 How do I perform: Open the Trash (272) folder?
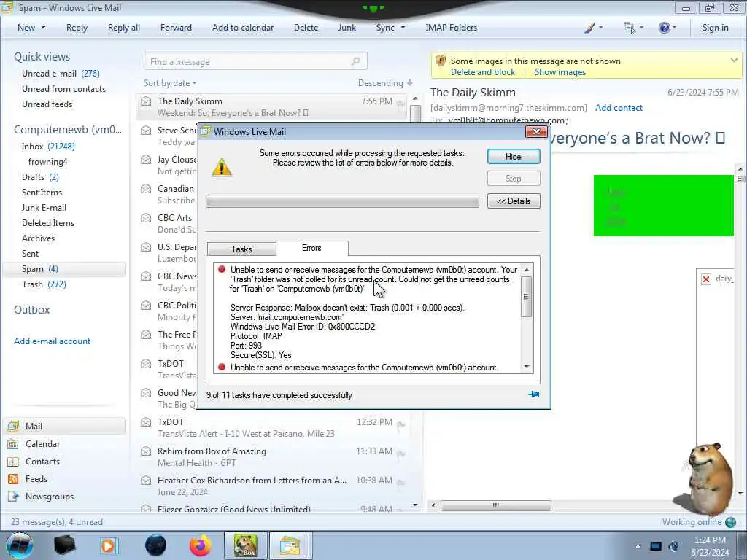click(x=44, y=284)
